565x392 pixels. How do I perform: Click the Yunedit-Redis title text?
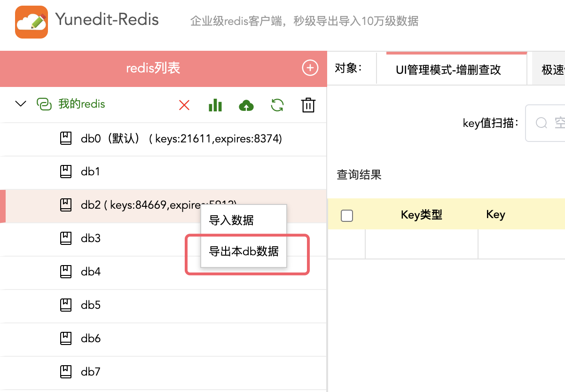107,20
